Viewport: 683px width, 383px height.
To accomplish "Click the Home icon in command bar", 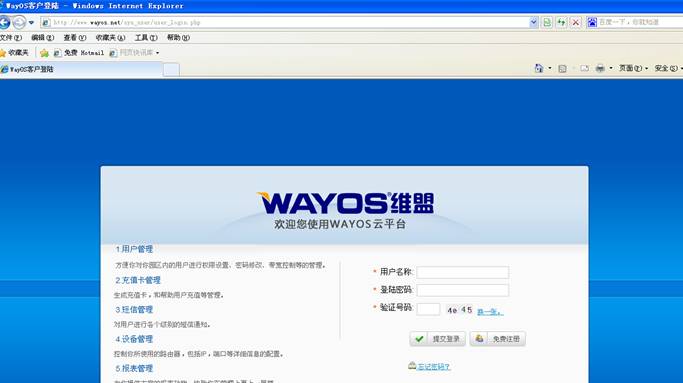I will [539, 68].
